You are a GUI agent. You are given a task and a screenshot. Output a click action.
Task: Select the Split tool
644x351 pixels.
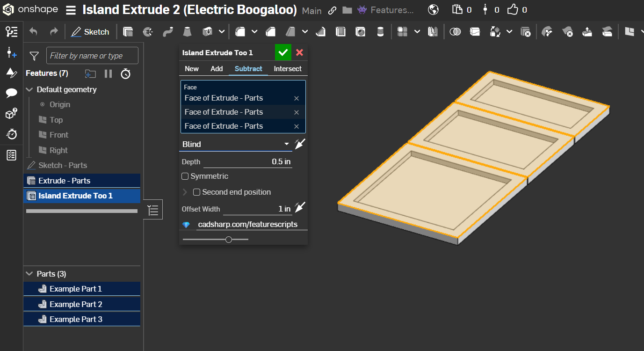click(475, 32)
